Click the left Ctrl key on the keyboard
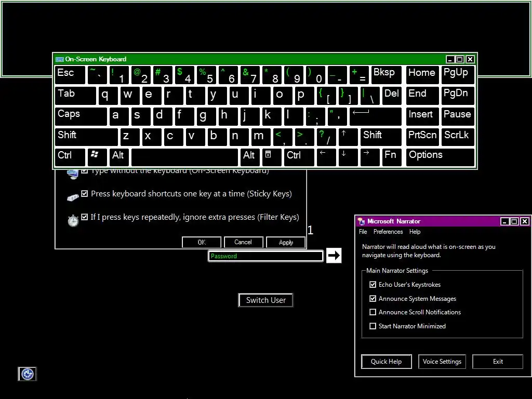532x399 pixels. (70, 157)
